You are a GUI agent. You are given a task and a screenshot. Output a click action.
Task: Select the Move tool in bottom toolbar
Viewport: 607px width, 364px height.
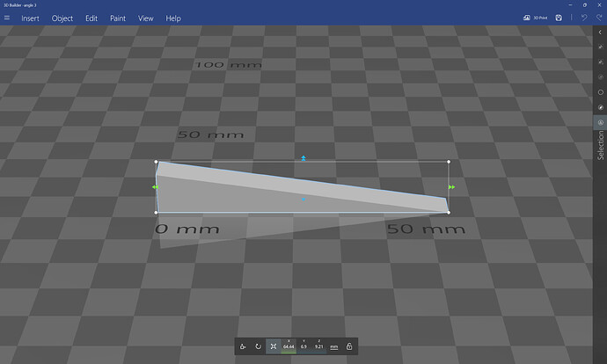[244, 346]
